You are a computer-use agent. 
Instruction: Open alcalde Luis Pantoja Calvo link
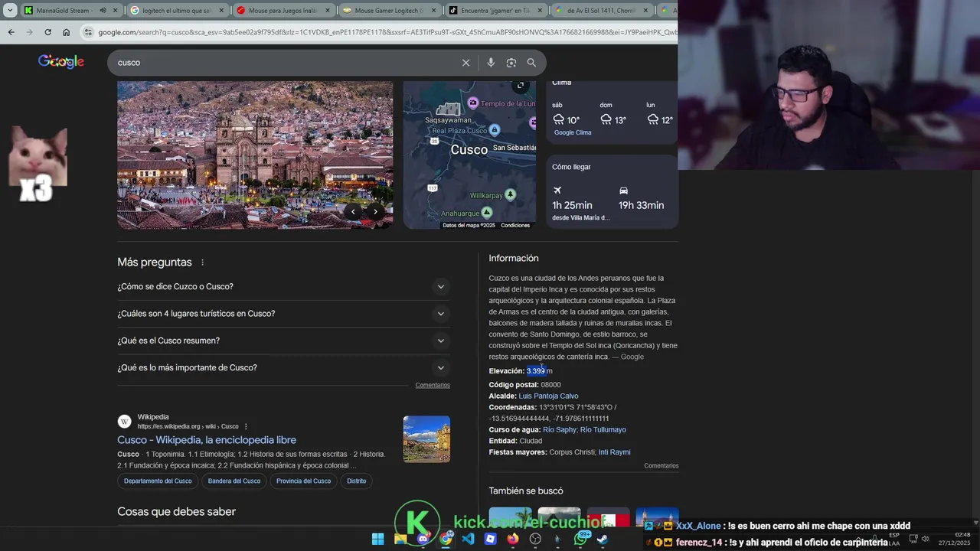548,396
